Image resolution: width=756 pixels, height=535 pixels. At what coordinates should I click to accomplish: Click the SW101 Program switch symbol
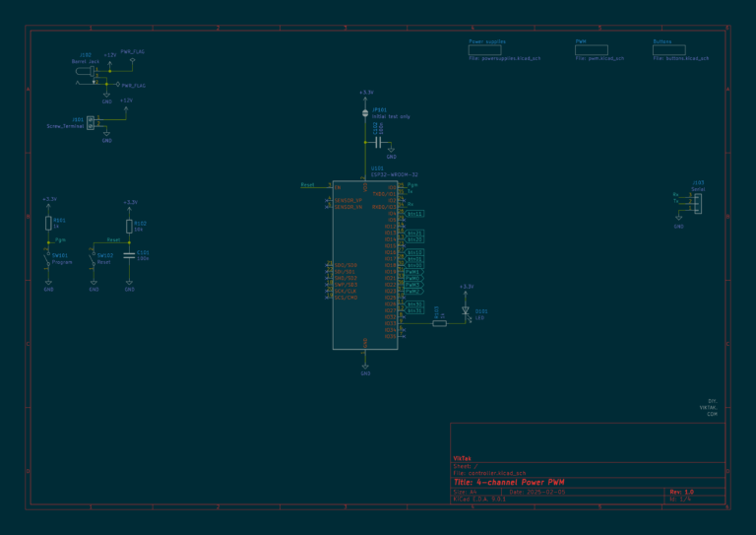(x=47, y=261)
